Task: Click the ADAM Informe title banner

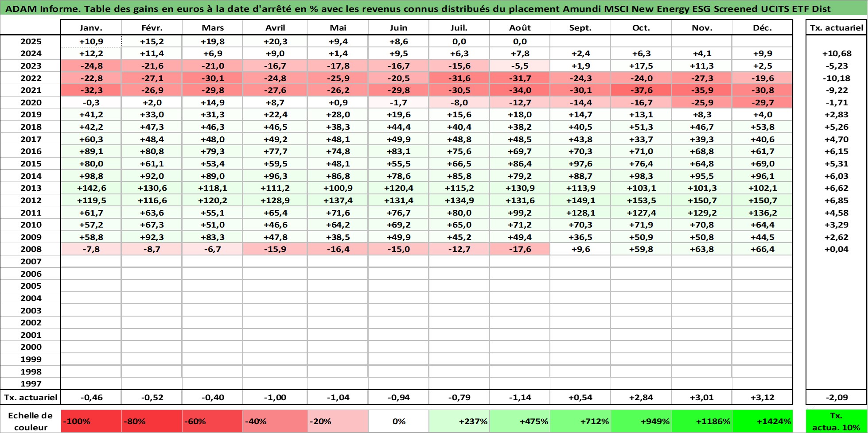Action: [x=434, y=8]
